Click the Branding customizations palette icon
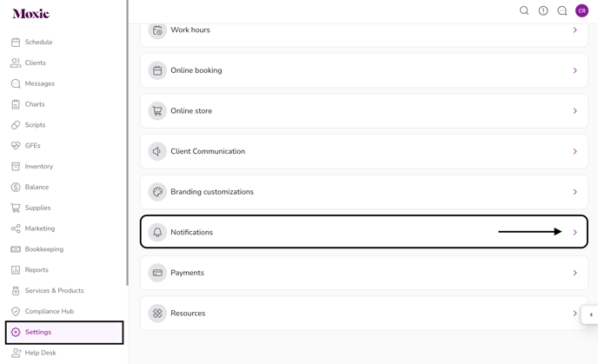The image size is (598, 364). coord(157,192)
